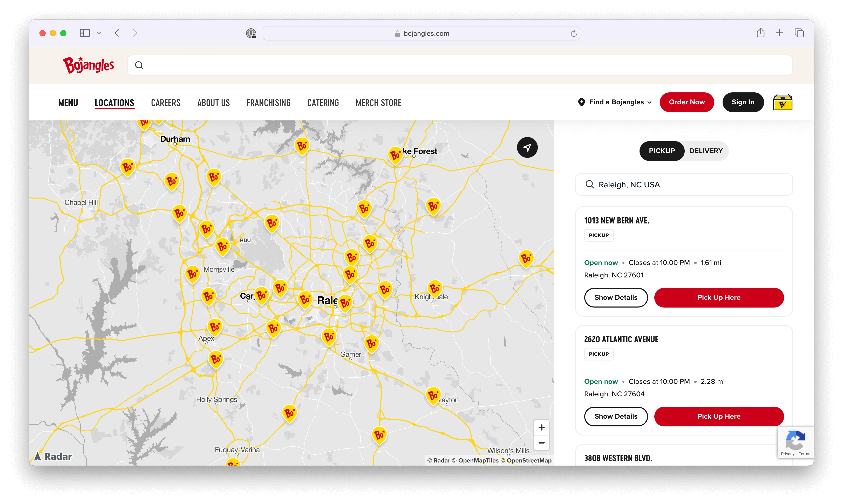The width and height of the screenshot is (843, 504).
Task: Open Safari sidebar dropdown chevron
Action: (99, 33)
